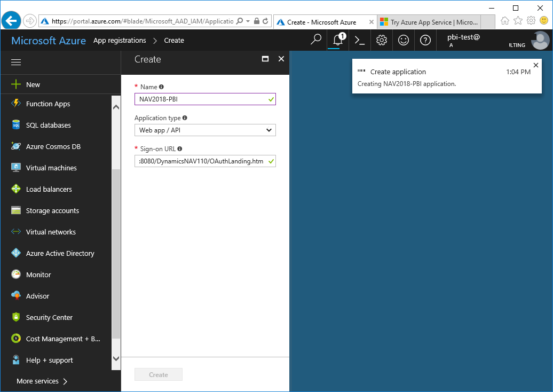
Task: Click the Application type info icon
Action: coord(185,118)
